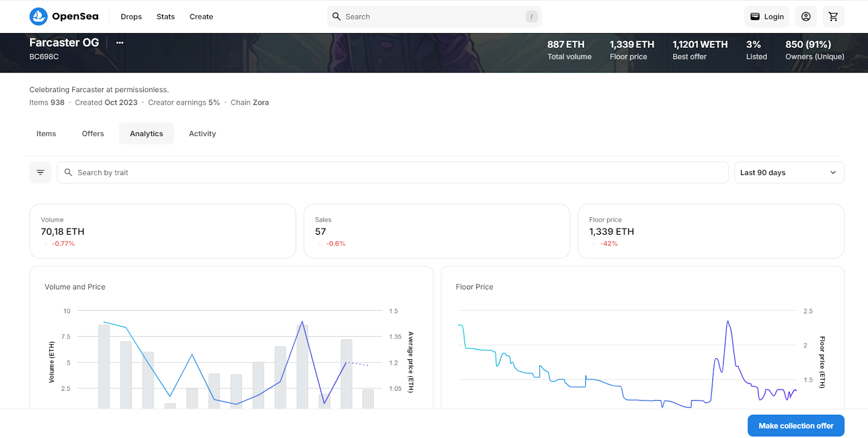Go to the Create page
Screen dimensions: 868x438
tap(201, 17)
